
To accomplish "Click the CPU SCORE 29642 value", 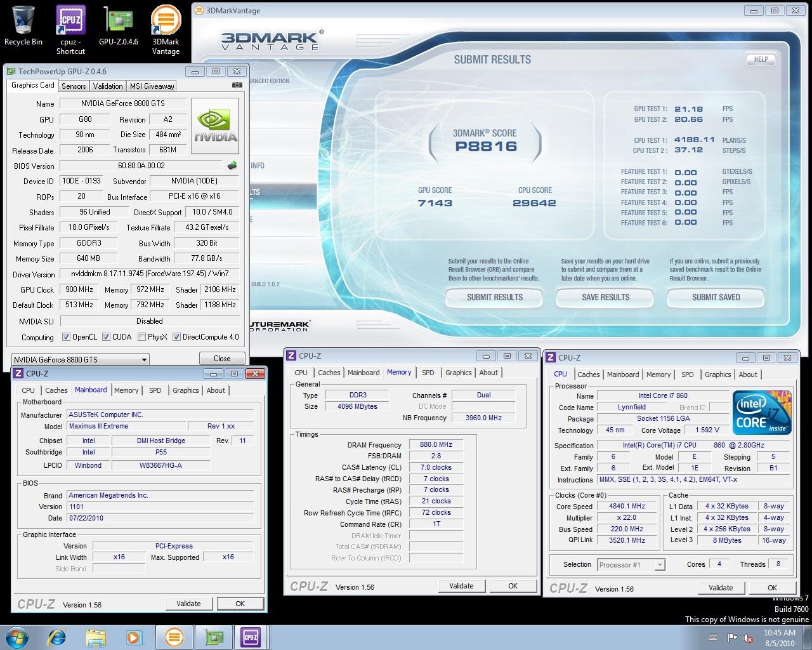I will click(534, 203).
